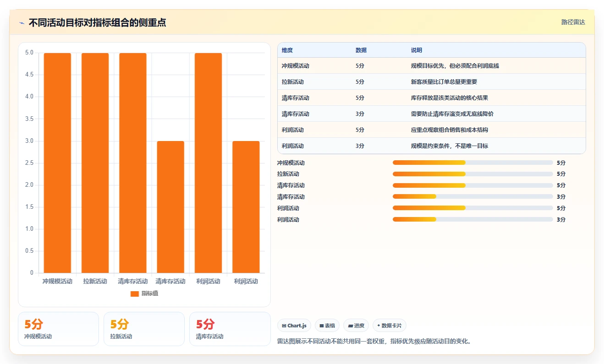604x364 pixels.
Task: Click the 利润活动 progress bar showing 5分
Action: (473, 208)
